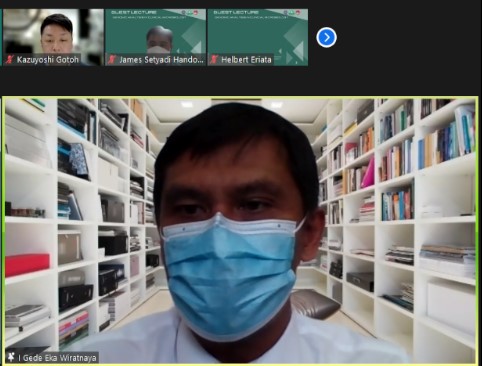Click the 'James Setyadi Hando...' name label
The image size is (482, 366).
point(161,60)
